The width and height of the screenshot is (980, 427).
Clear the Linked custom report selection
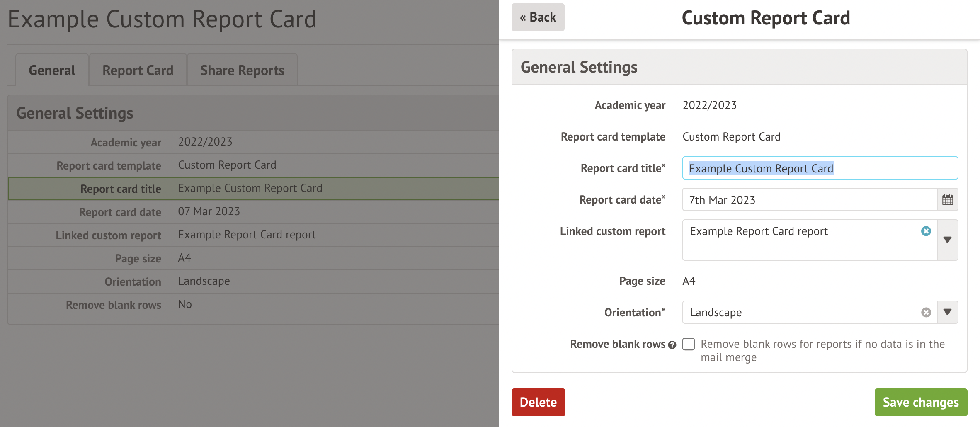(926, 231)
